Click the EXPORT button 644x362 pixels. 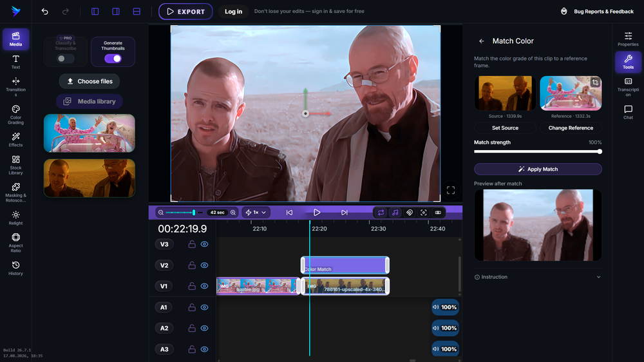[185, 12]
